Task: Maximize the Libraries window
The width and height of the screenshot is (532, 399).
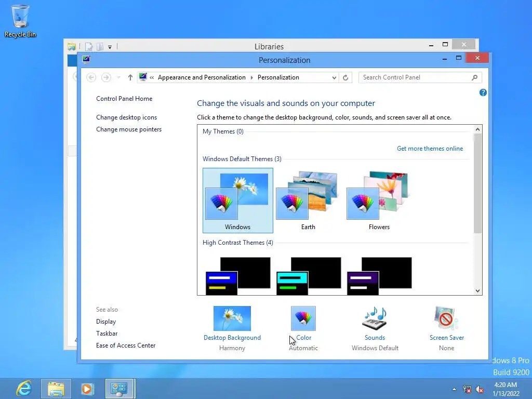Action: click(x=445, y=45)
